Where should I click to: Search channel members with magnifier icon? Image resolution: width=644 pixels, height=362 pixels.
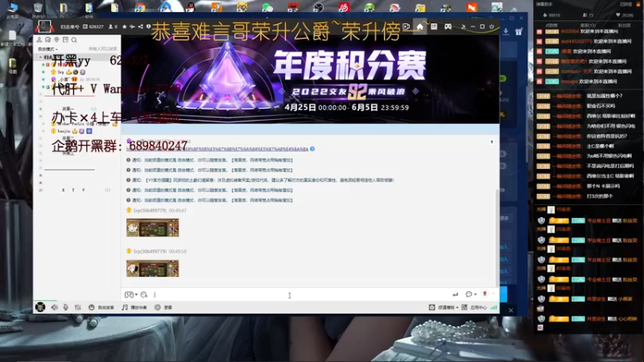[x=74, y=39]
